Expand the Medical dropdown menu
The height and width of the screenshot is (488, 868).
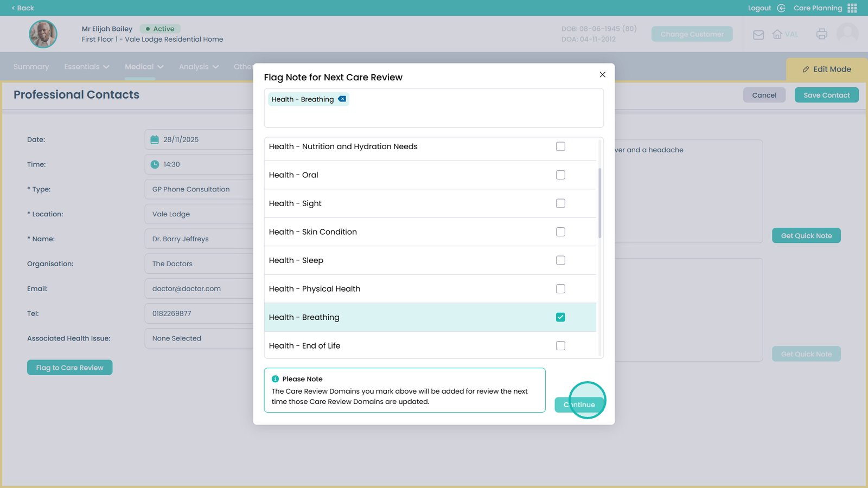[x=144, y=67]
